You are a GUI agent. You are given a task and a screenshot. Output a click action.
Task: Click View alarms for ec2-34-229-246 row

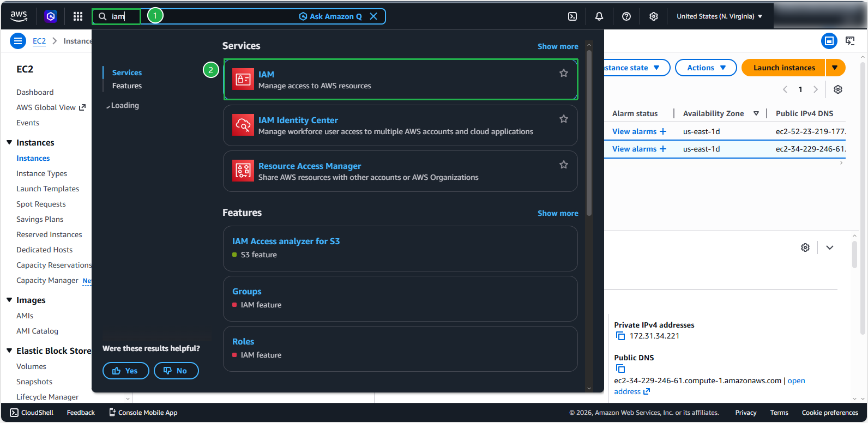[639, 149]
